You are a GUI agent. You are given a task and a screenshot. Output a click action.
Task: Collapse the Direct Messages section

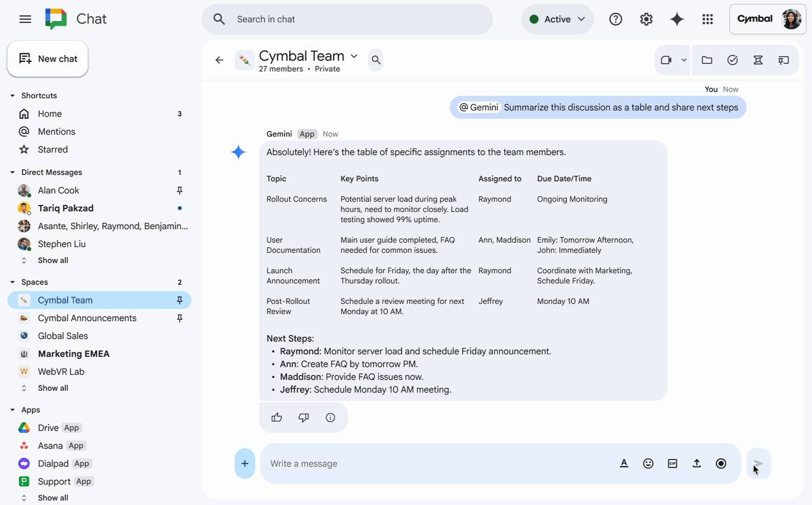point(12,172)
